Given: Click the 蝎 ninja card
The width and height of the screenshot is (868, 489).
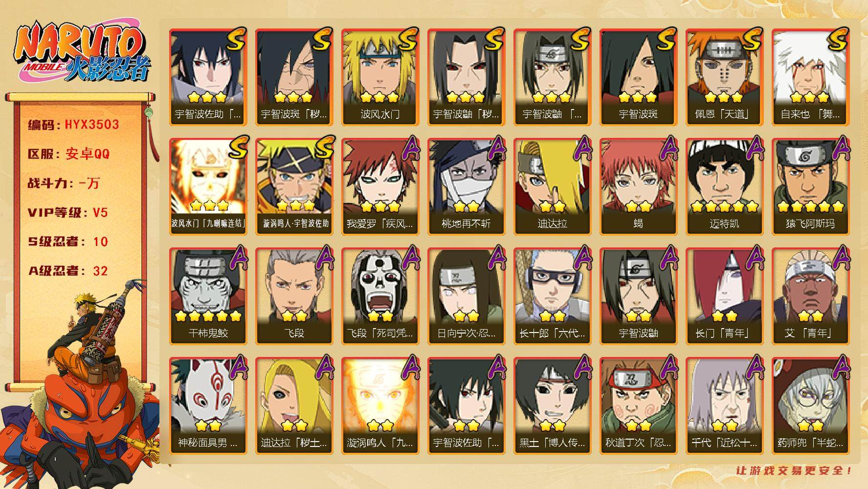Looking at the screenshot, I should click(638, 186).
